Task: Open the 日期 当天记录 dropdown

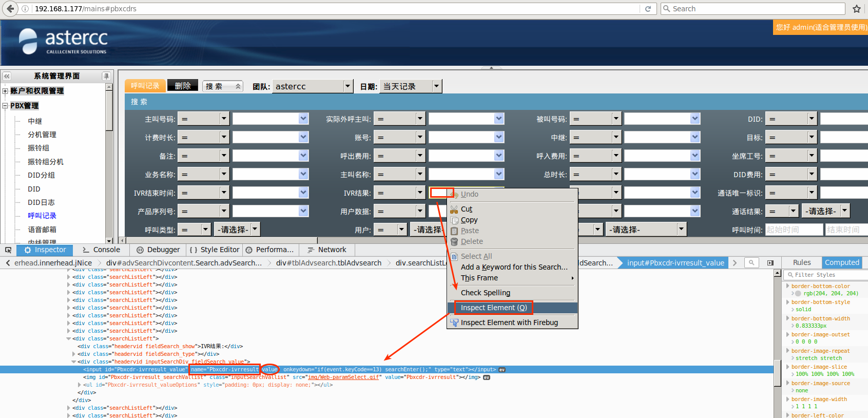Action: [x=436, y=86]
